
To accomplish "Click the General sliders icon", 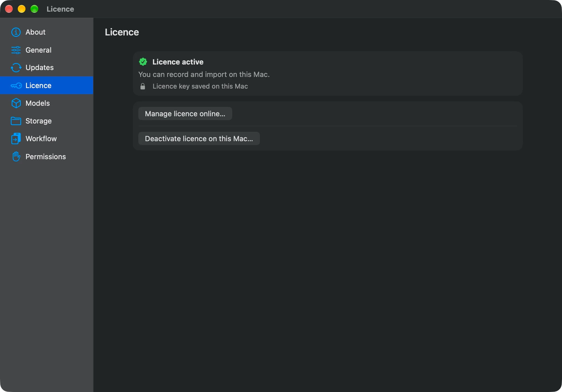I will pyautogui.click(x=16, y=50).
